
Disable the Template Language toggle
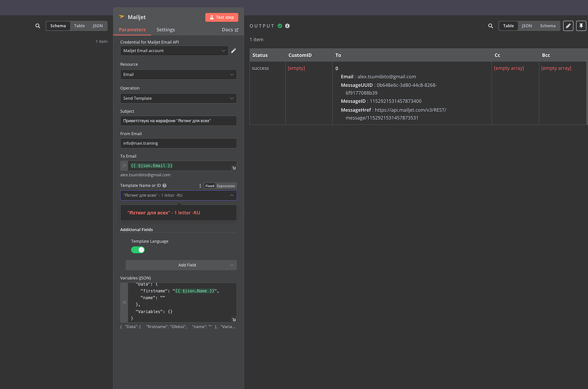[138, 249]
